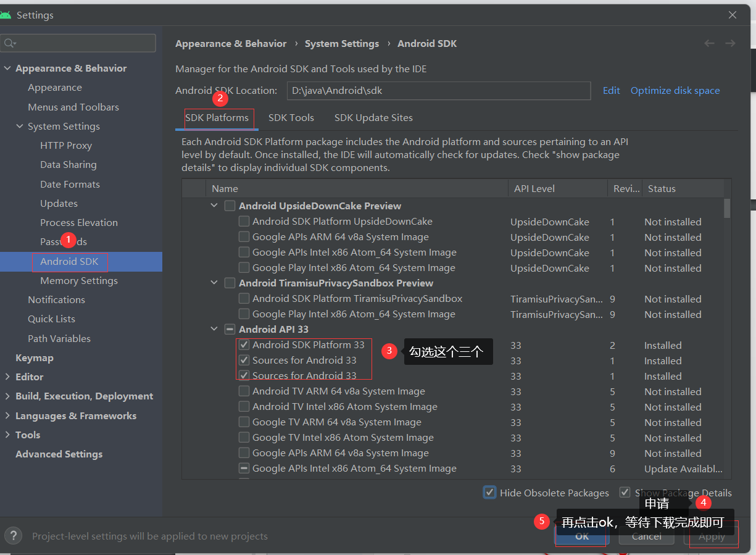Select Process Elevation settings
The height and width of the screenshot is (555, 756).
pos(79,222)
